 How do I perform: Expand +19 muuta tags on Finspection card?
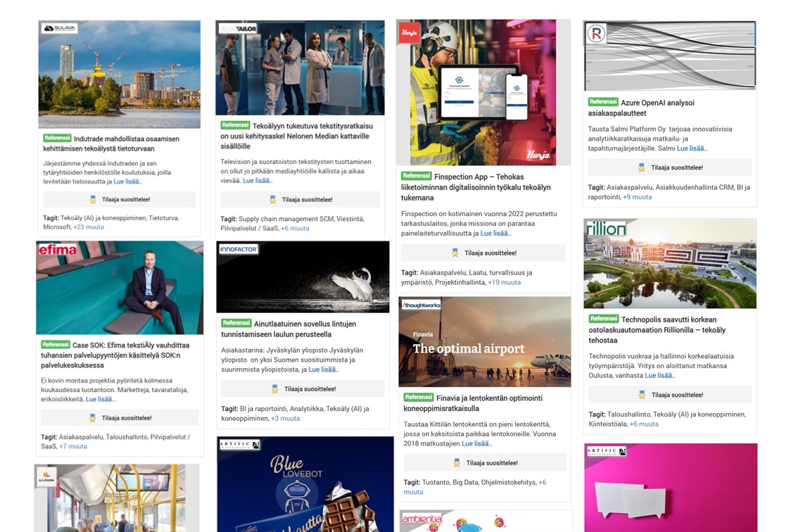[x=505, y=282]
